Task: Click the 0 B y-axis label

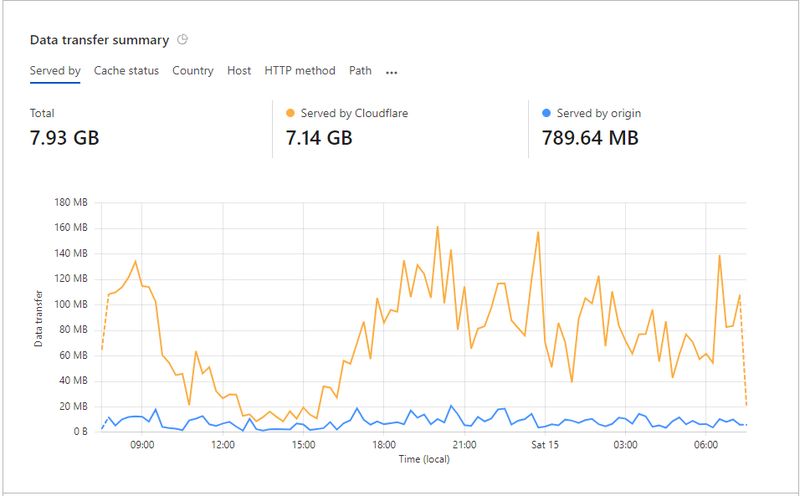Action: (x=80, y=432)
